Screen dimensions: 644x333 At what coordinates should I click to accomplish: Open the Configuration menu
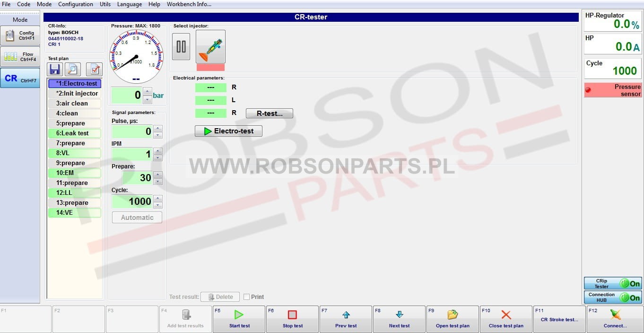pos(76,4)
